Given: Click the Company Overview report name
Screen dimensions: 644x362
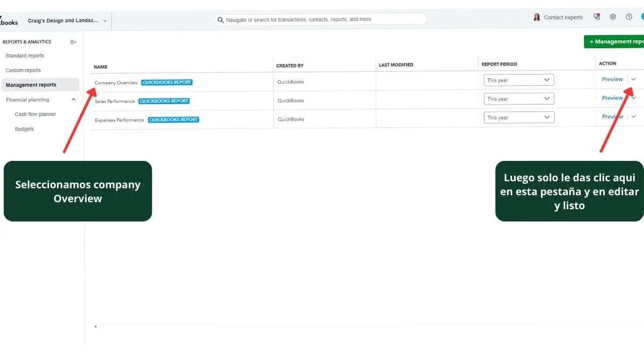Looking at the screenshot, I should [x=116, y=83].
